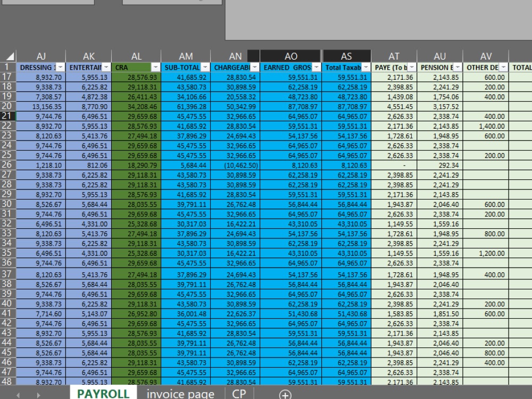Image resolution: width=532 pixels, height=399 pixels.
Task: Select column AV header
Action: point(486,56)
